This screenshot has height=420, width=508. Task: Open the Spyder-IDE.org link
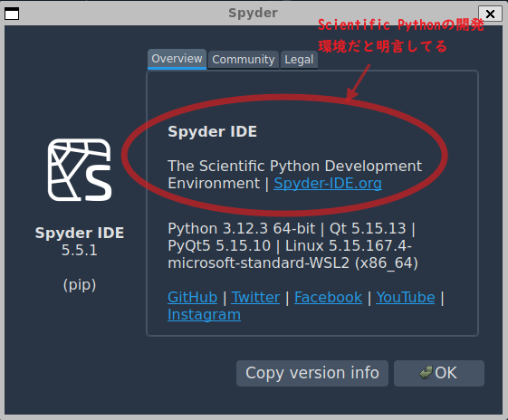click(328, 183)
